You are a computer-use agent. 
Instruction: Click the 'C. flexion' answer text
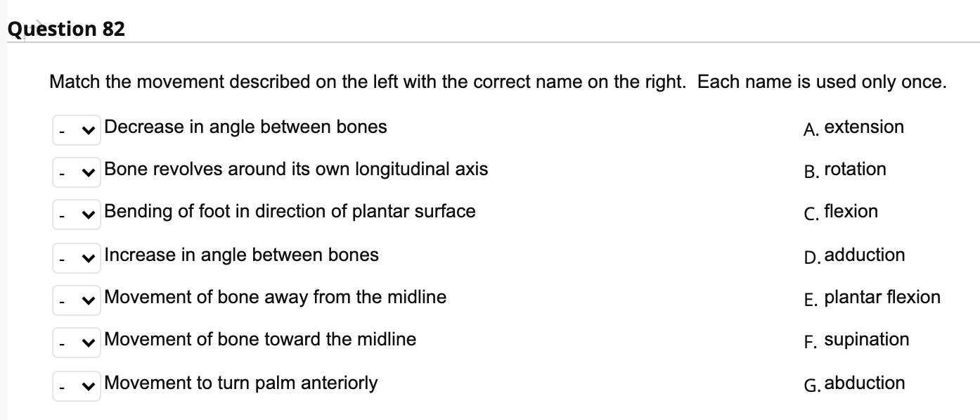[x=840, y=212]
